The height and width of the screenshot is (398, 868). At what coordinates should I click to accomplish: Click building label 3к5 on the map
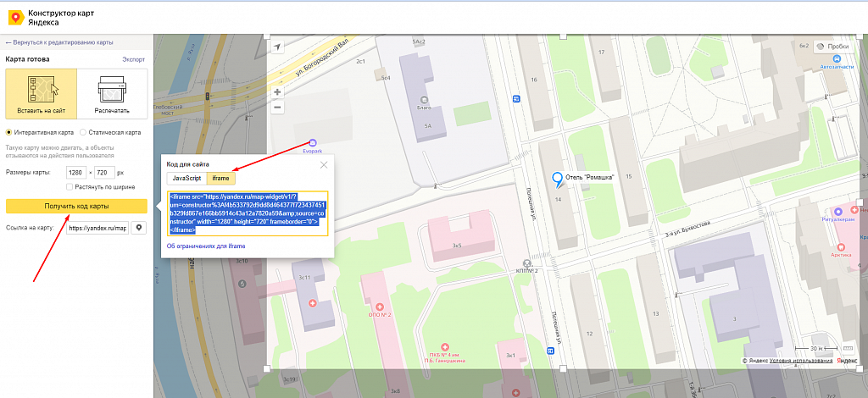(457, 245)
